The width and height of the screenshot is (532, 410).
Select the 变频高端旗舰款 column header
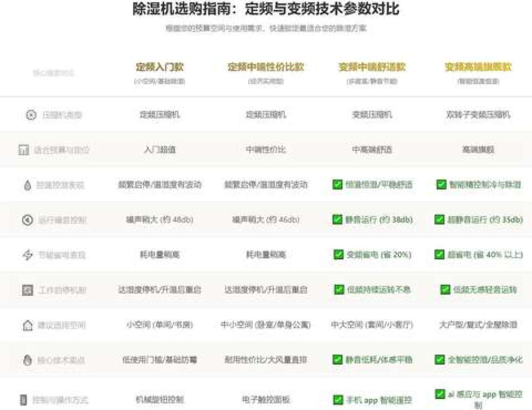(x=478, y=67)
